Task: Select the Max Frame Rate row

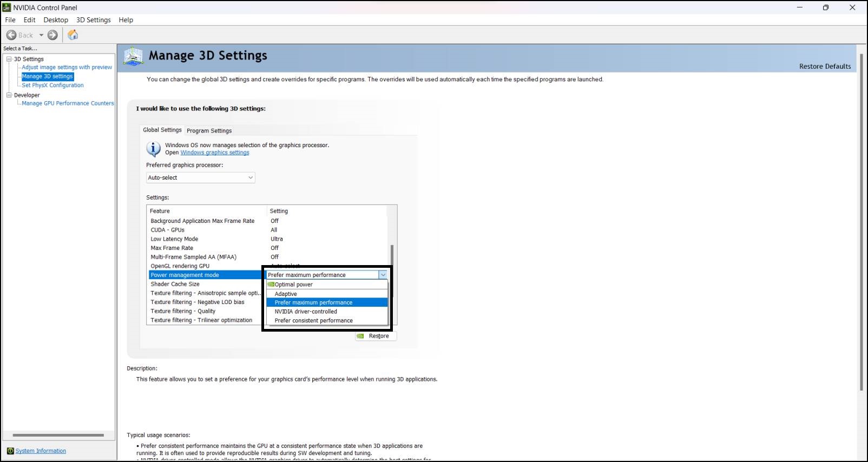Action: 268,248
